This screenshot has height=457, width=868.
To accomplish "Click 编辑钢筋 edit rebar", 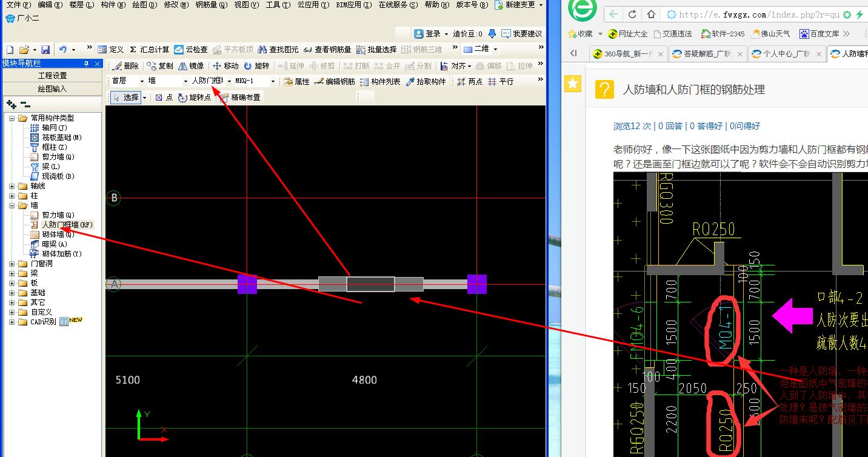I will pyautogui.click(x=335, y=81).
